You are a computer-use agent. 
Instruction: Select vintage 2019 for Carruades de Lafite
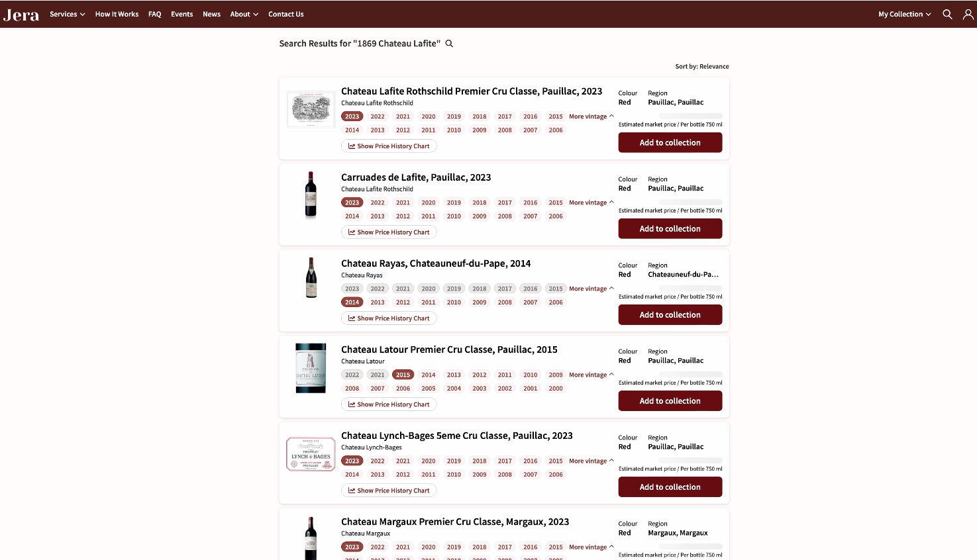(454, 203)
